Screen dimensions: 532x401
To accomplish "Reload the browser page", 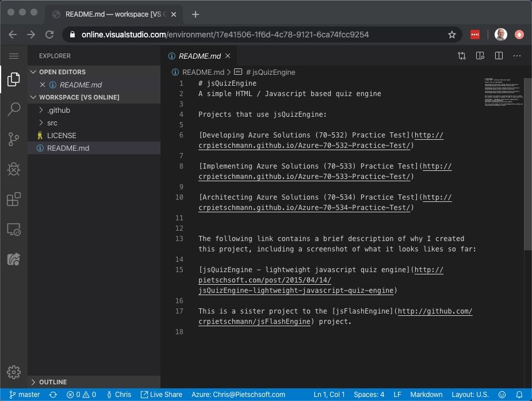I will (49, 35).
